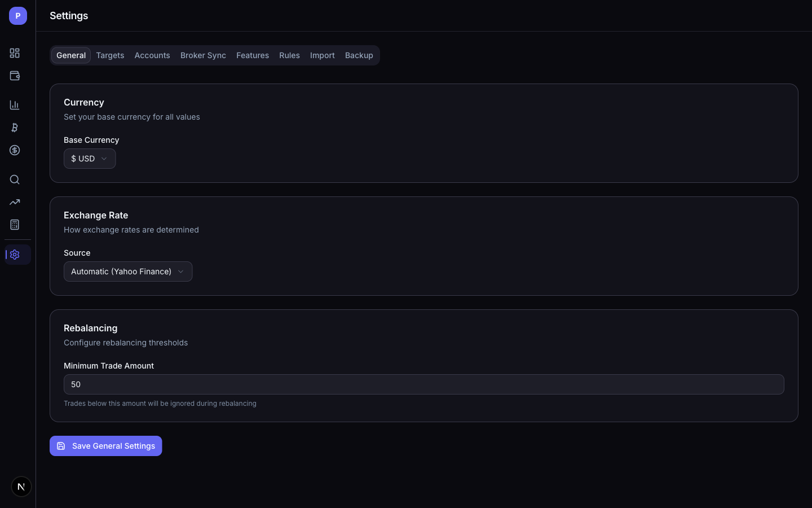812x508 pixels.
Task: Click 'Configure rebalancing thresholds' text
Action: [126, 343]
